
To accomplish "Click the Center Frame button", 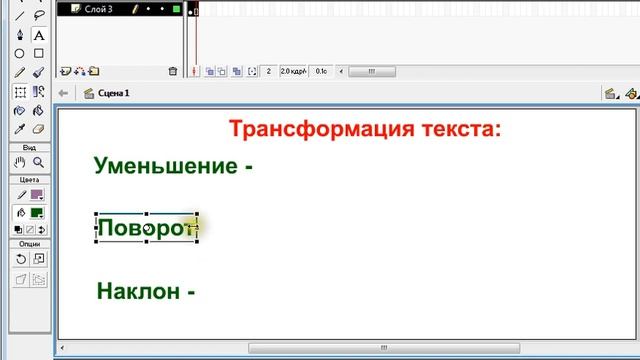I will (194, 71).
